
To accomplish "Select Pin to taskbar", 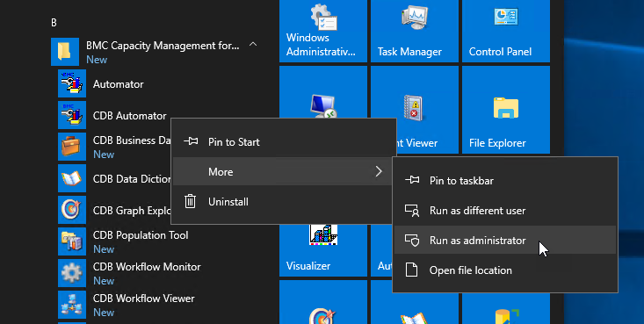I will [505, 181].
